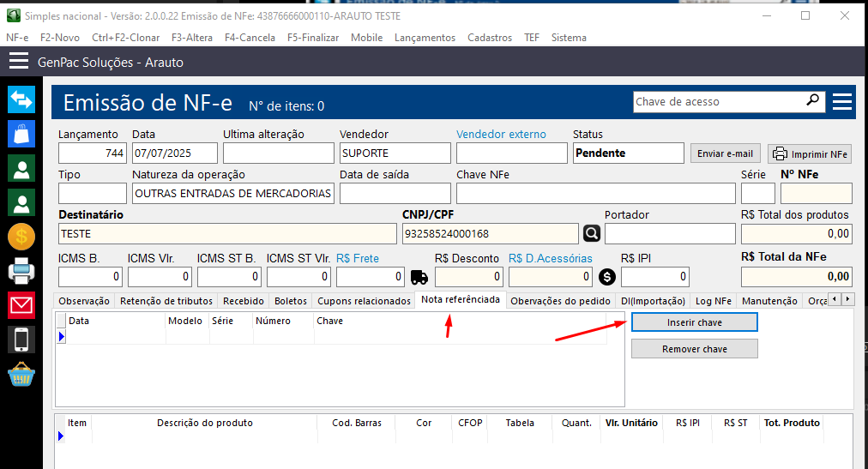This screenshot has width=868, height=469.
Task: Click the shopping bag sidebar icon
Action: point(21,133)
